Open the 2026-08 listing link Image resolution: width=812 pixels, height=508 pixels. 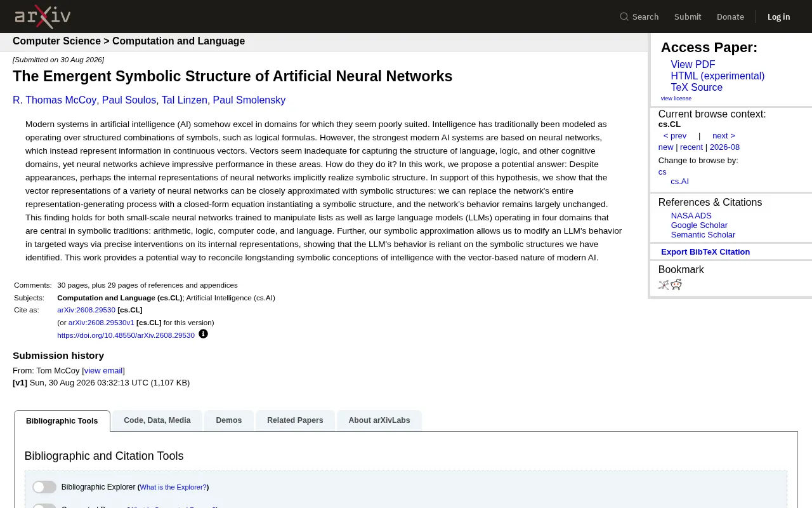point(724,147)
